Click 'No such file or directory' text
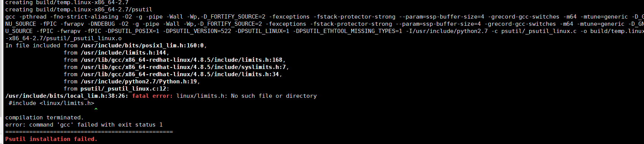644x144 pixels. tap(274, 96)
